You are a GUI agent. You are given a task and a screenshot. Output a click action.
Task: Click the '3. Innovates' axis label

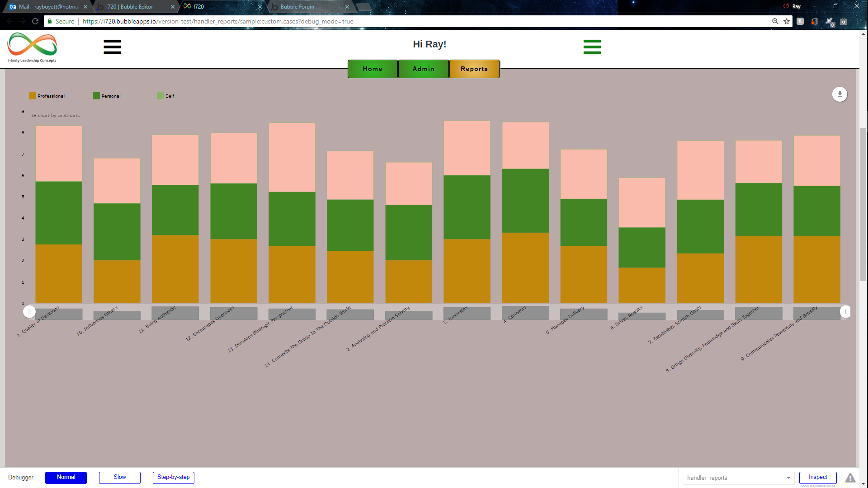pos(455,315)
